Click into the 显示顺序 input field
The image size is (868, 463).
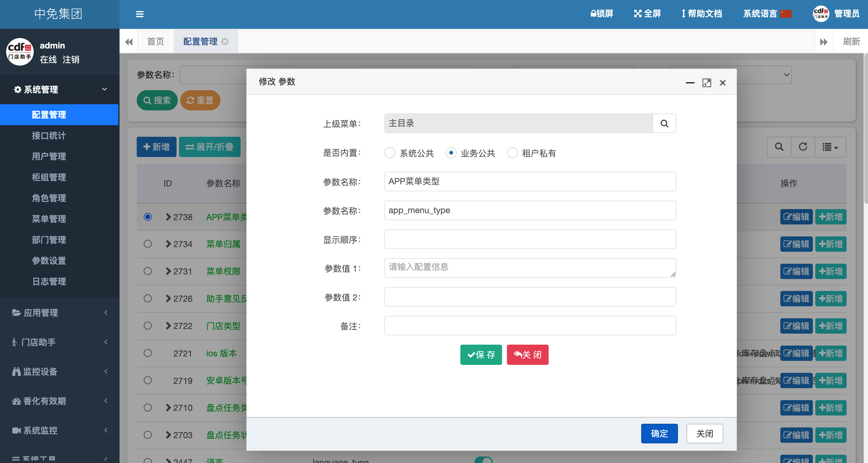pos(530,239)
